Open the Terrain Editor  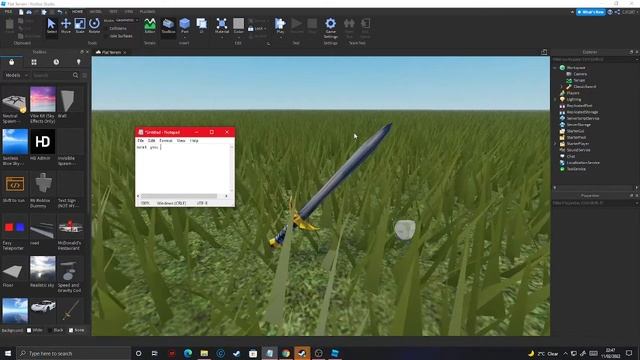coord(150,26)
